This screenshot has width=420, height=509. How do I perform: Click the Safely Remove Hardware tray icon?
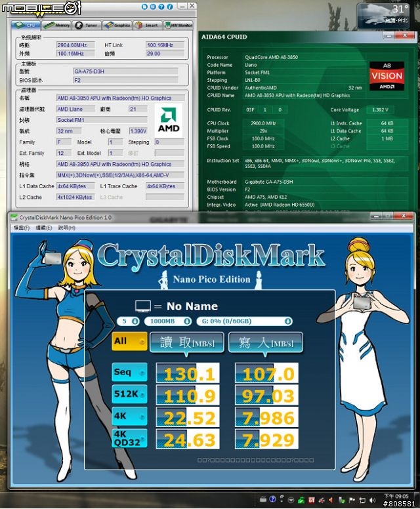[x=342, y=500]
